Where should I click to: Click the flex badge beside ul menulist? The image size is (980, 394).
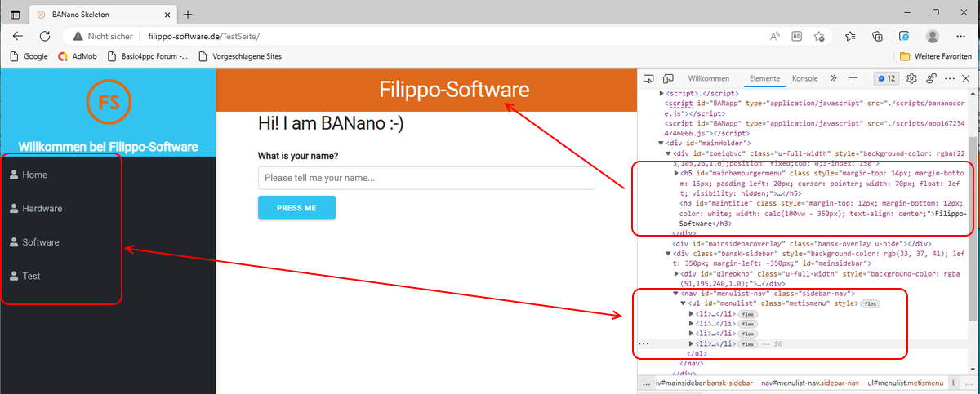[x=871, y=303]
